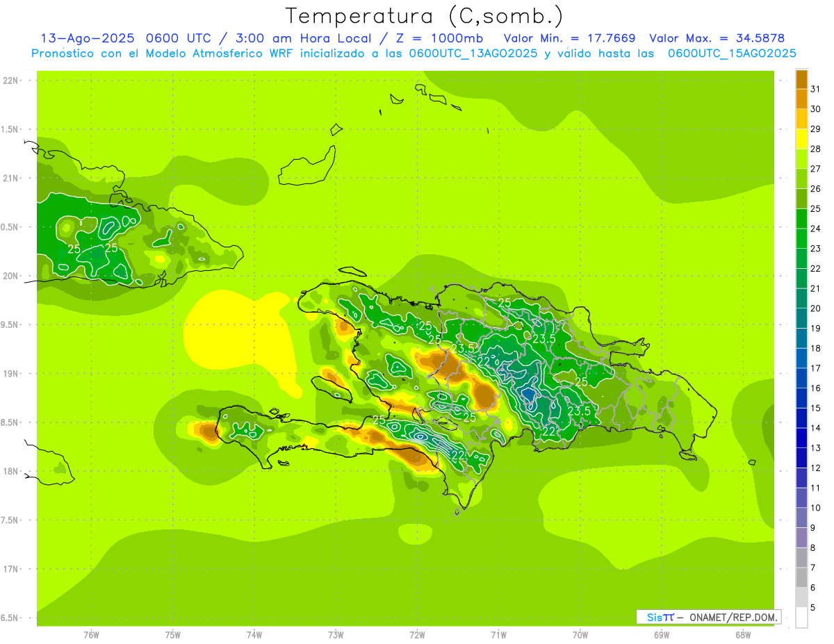Click the latitude label '1.5N'
Screen dimensions: 834x644
pyautogui.click(x=10, y=129)
